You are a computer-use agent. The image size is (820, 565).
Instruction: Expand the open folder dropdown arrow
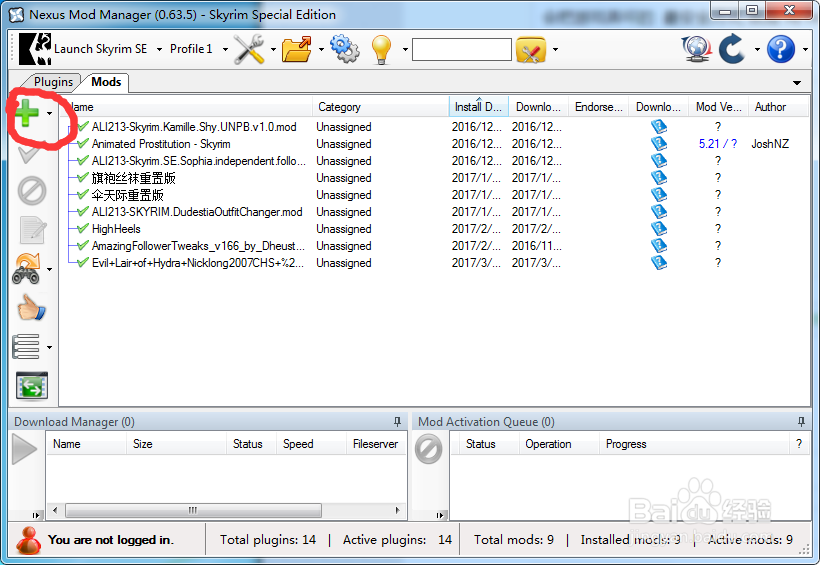tap(321, 50)
